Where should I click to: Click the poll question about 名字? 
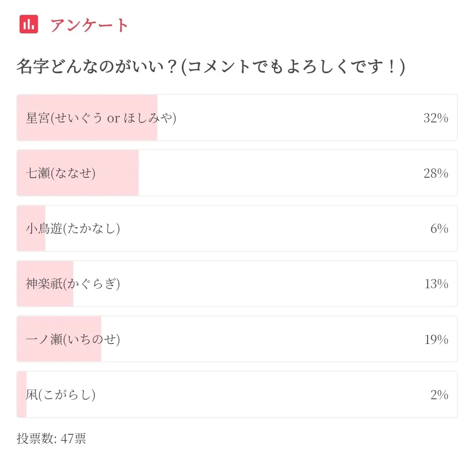tap(210, 68)
